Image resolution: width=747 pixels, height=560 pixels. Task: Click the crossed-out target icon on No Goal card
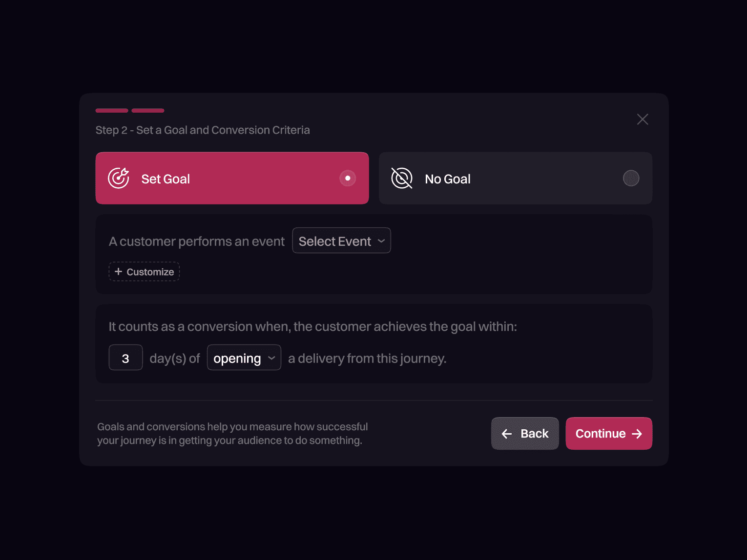click(402, 178)
